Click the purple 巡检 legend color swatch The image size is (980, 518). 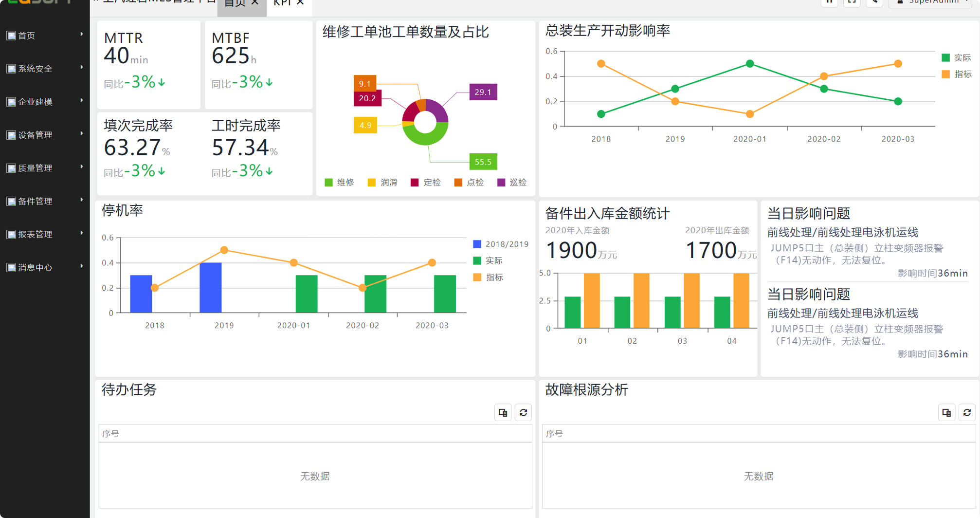click(x=501, y=183)
